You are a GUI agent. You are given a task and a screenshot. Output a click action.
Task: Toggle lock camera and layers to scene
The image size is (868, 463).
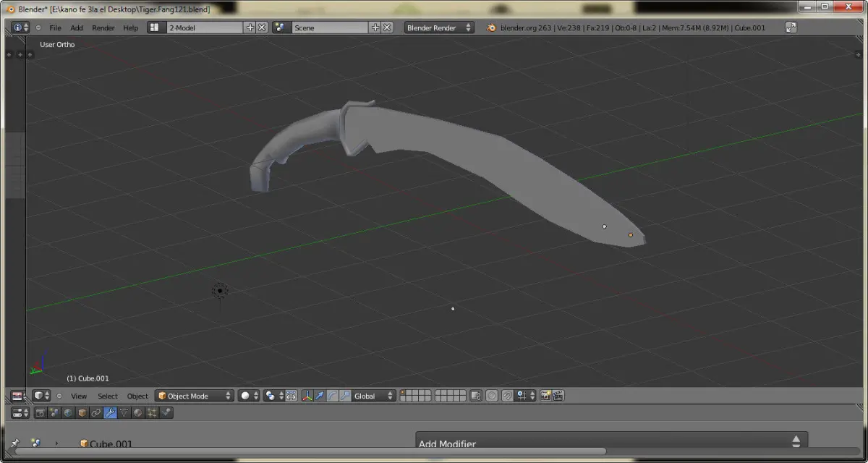coord(475,396)
